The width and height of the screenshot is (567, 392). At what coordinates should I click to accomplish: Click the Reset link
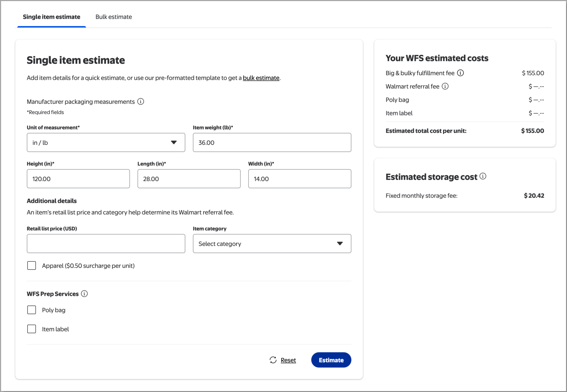pyautogui.click(x=288, y=360)
